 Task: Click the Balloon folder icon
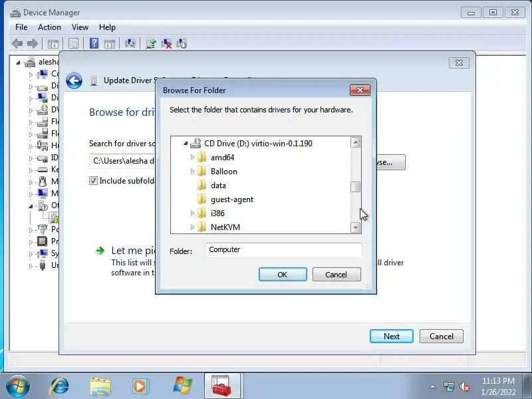(201, 171)
